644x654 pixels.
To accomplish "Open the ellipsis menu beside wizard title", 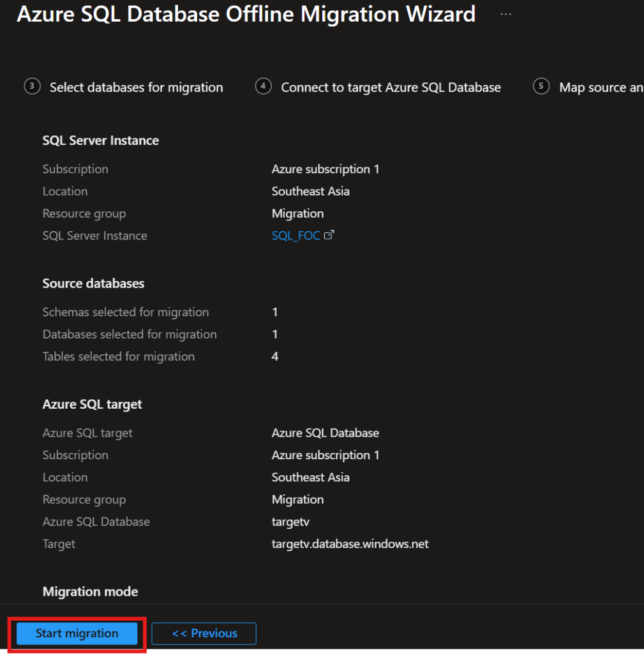I will coord(505,14).
